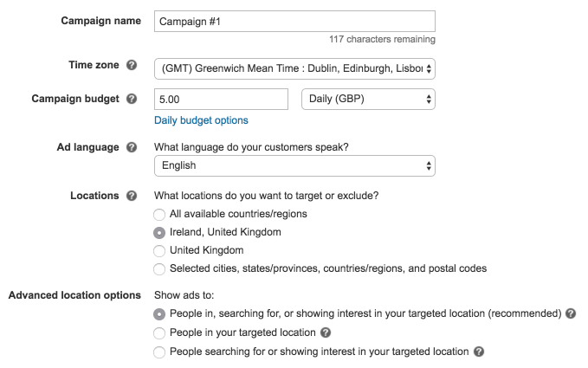
Task: Select recommended People in, searching for option
Action: pyautogui.click(x=158, y=313)
